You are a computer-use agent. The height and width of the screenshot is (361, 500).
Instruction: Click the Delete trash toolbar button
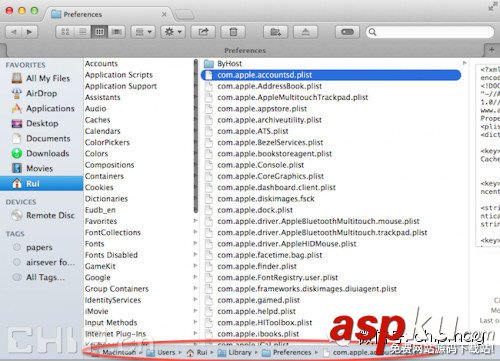(x=233, y=32)
